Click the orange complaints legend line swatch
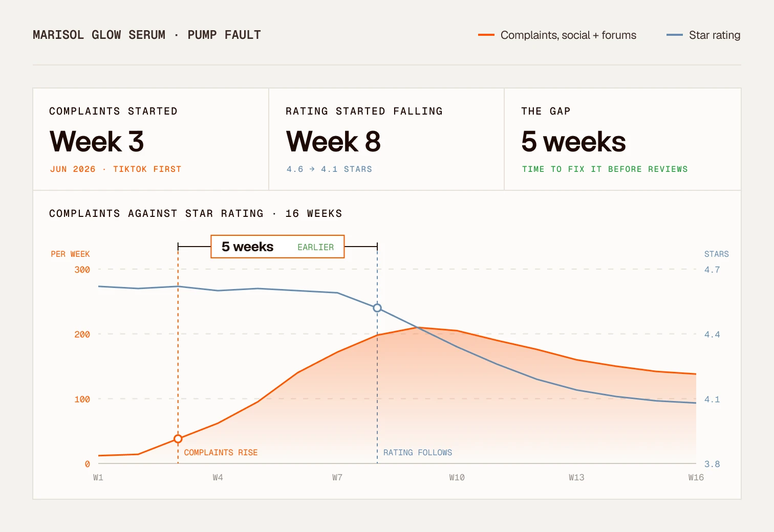This screenshot has height=532, width=774. coord(486,35)
